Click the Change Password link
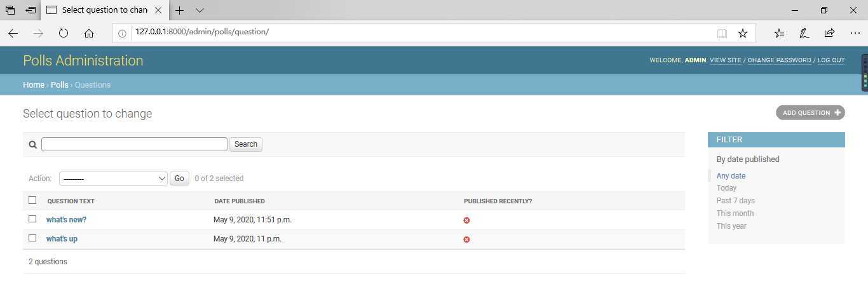This screenshot has width=868, height=284. [780, 60]
